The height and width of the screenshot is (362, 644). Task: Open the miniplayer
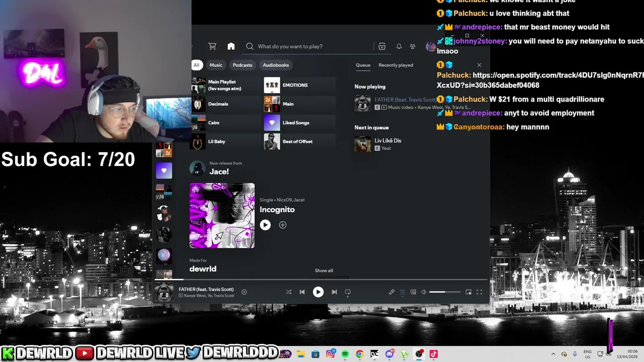(468, 292)
